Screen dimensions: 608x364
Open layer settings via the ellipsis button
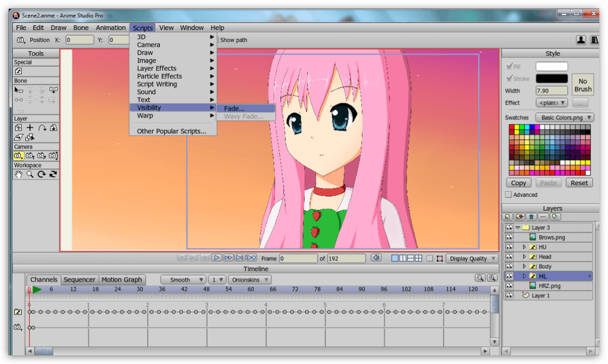tap(543, 217)
